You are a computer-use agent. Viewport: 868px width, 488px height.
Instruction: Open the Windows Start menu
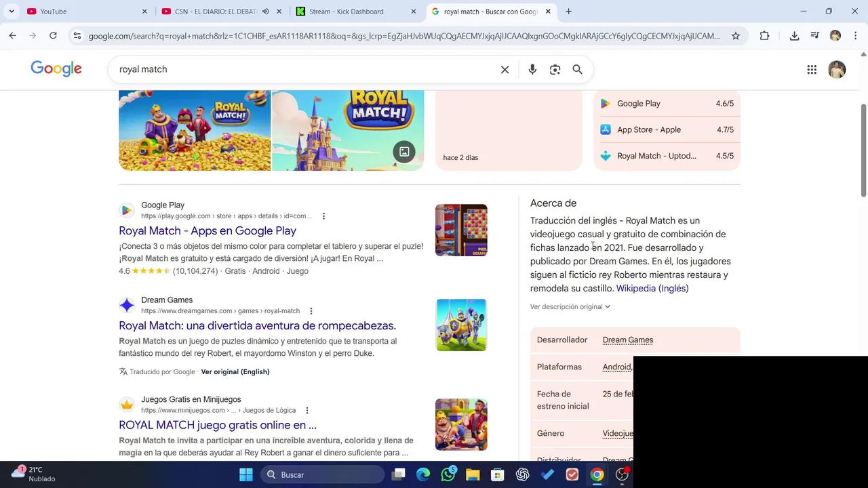(246, 474)
